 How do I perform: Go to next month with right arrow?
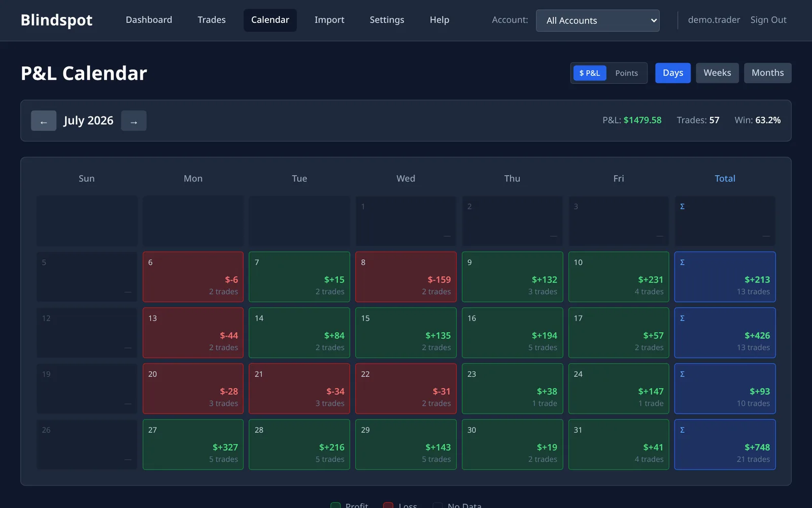pyautogui.click(x=134, y=121)
